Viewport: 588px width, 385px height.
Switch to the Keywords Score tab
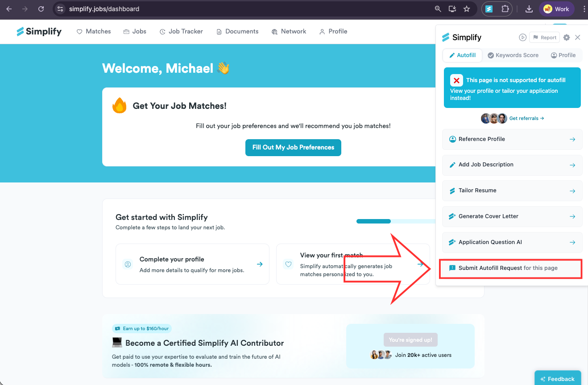[513, 55]
